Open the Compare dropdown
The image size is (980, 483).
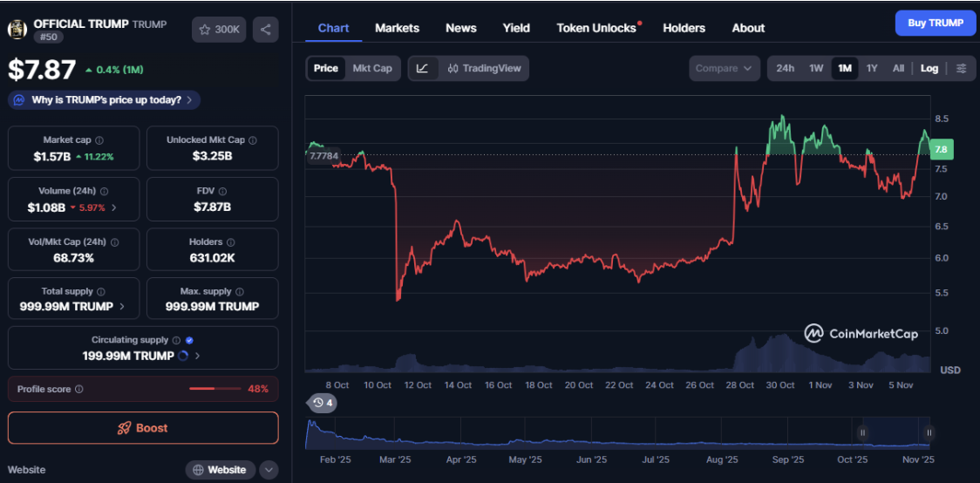(725, 68)
